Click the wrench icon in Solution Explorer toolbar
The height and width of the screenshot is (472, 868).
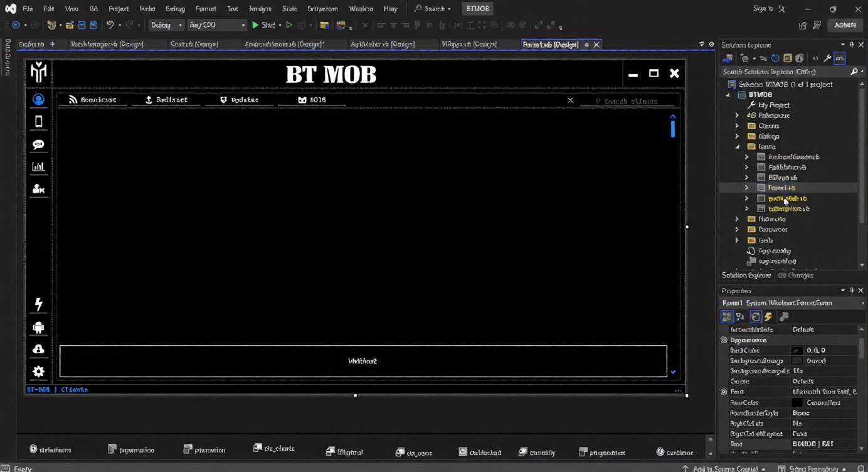point(827,58)
